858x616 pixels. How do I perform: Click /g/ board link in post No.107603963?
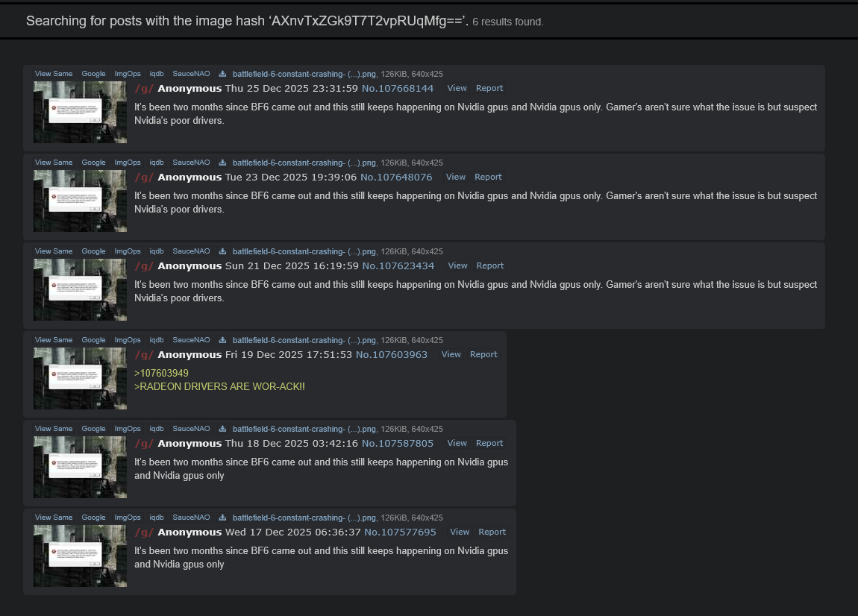(144, 355)
